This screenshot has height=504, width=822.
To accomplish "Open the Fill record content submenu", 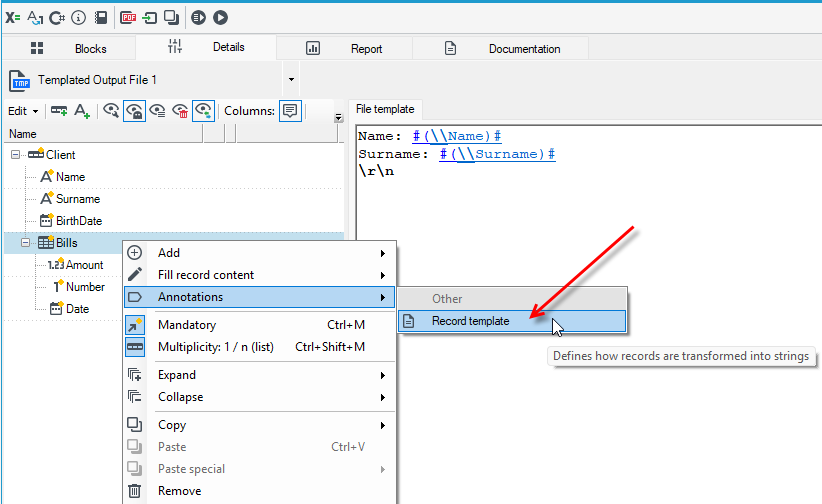I will [259, 275].
